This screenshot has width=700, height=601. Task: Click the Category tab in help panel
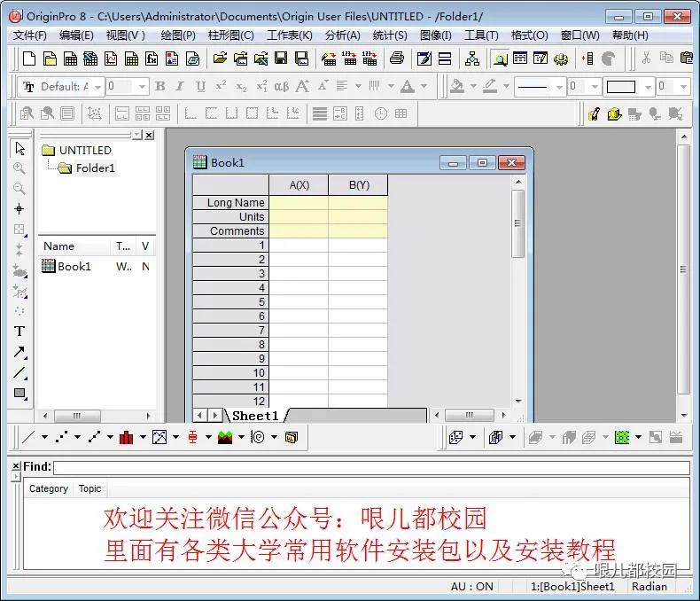click(49, 488)
